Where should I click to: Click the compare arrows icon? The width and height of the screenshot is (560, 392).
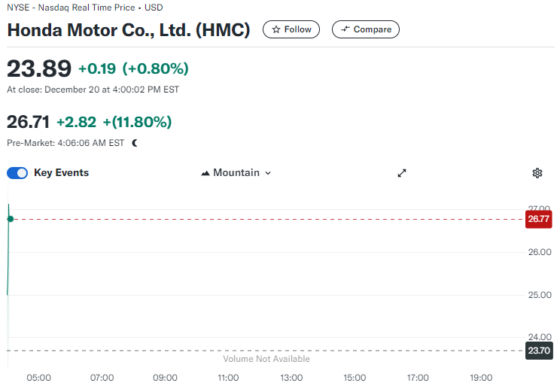(345, 29)
